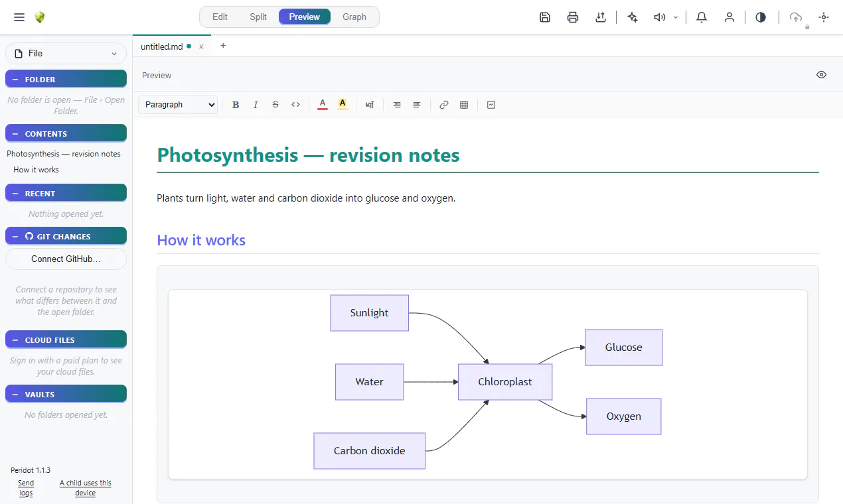Viewport: 843px width, 504px height.
Task: Open the notifications bell
Action: (x=702, y=17)
